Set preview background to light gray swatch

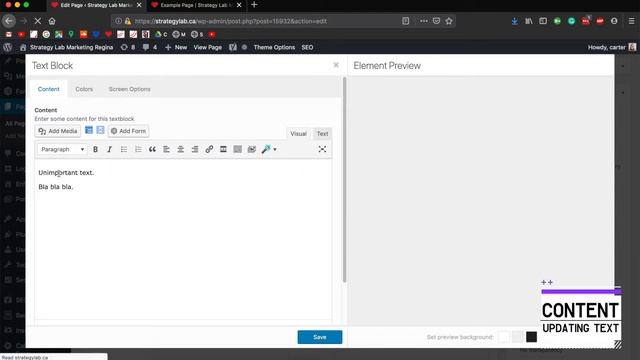click(x=518, y=337)
